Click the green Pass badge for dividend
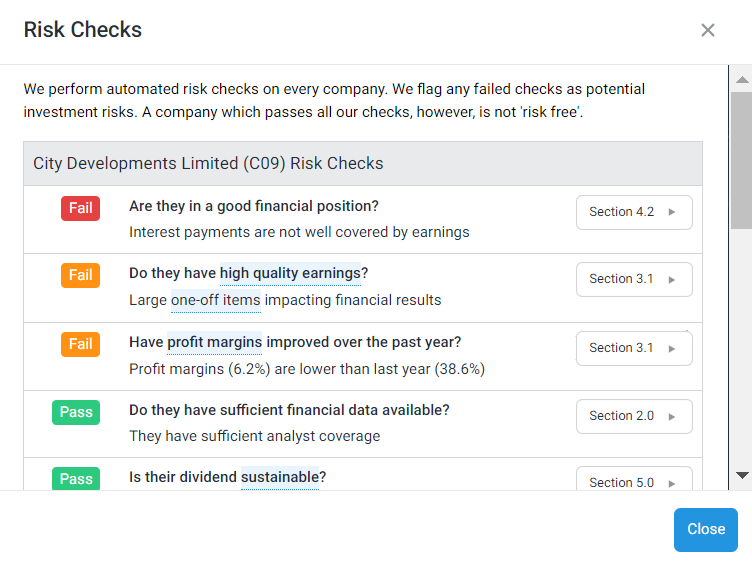752x562 pixels. 76,478
